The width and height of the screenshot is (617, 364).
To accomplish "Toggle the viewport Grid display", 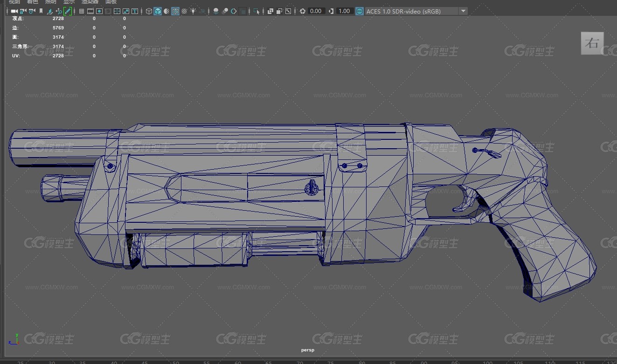I will pyautogui.click(x=82, y=11).
